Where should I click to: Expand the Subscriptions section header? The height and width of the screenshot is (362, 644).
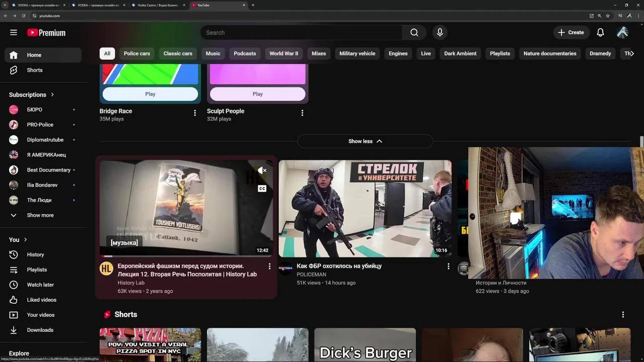tap(32, 95)
